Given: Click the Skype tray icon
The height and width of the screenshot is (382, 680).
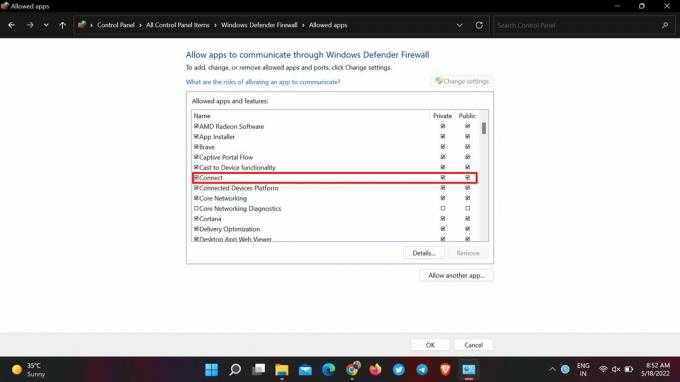Looking at the screenshot, I should [565, 369].
